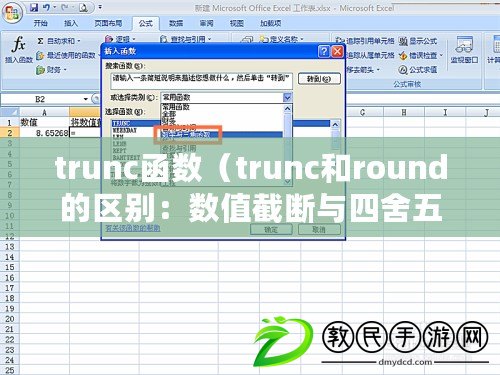Click the help question mark in 插入函数 dialog
The image size is (500, 375).
pyautogui.click(x=324, y=51)
